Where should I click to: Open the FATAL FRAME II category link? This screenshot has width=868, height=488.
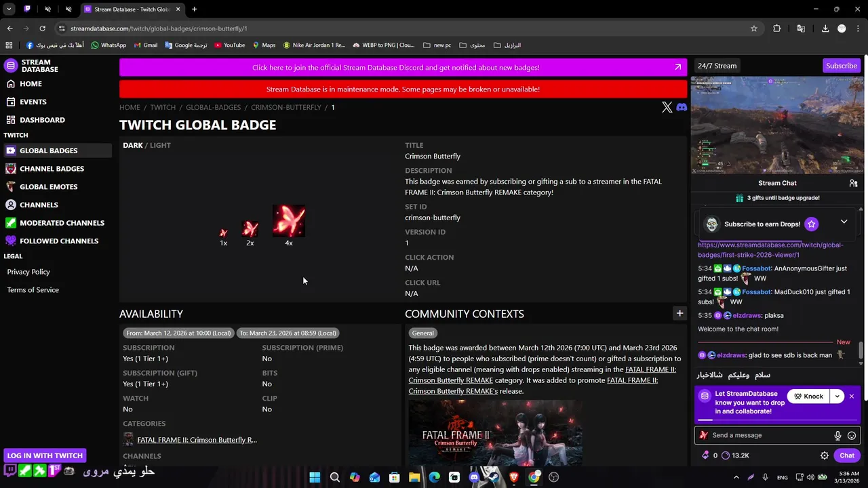197,440
